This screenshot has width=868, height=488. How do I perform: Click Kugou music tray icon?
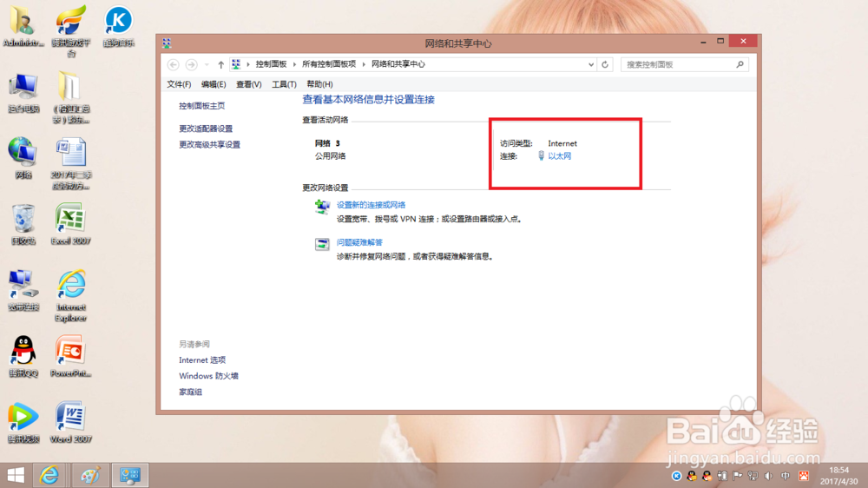click(676, 476)
